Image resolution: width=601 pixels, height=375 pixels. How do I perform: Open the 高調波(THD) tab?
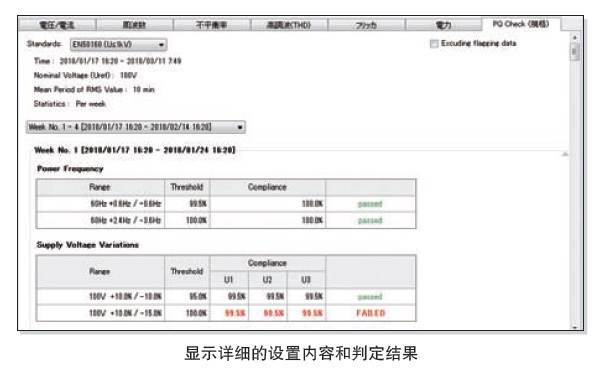tap(289, 25)
